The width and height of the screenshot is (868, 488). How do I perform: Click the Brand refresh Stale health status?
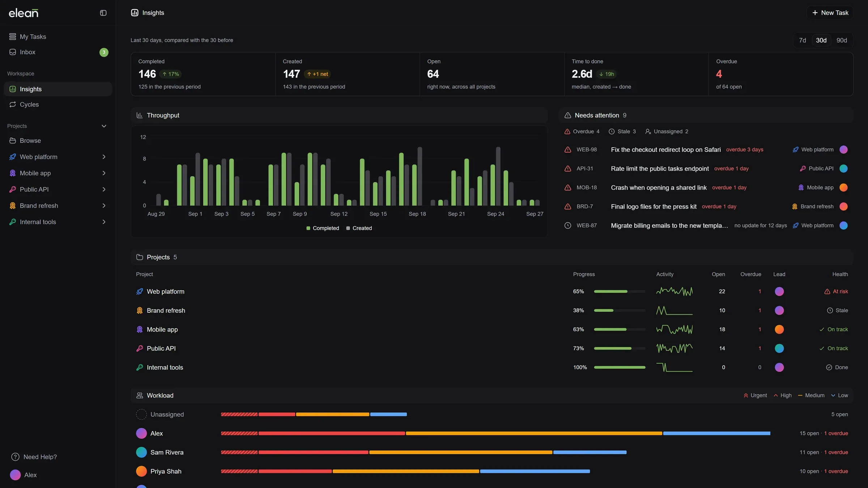click(x=837, y=311)
